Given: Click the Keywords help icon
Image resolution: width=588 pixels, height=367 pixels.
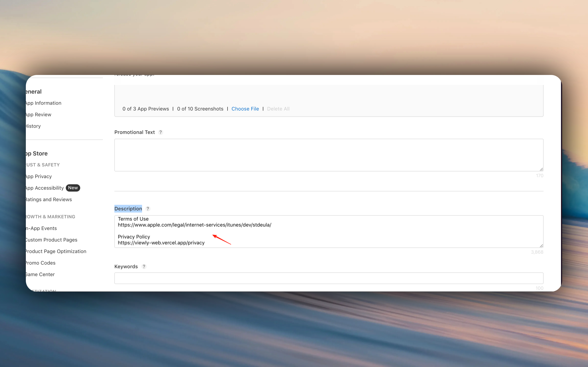Looking at the screenshot, I should [144, 267].
